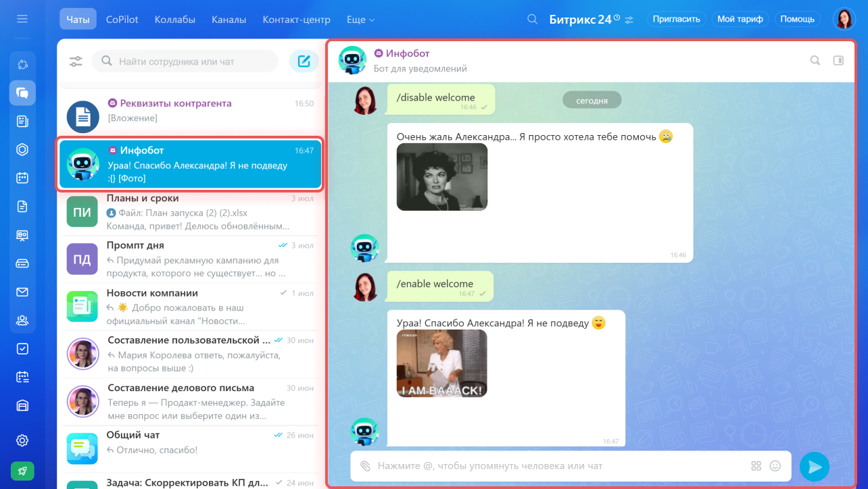Open the Messenger chats sidebar icon

22,93
